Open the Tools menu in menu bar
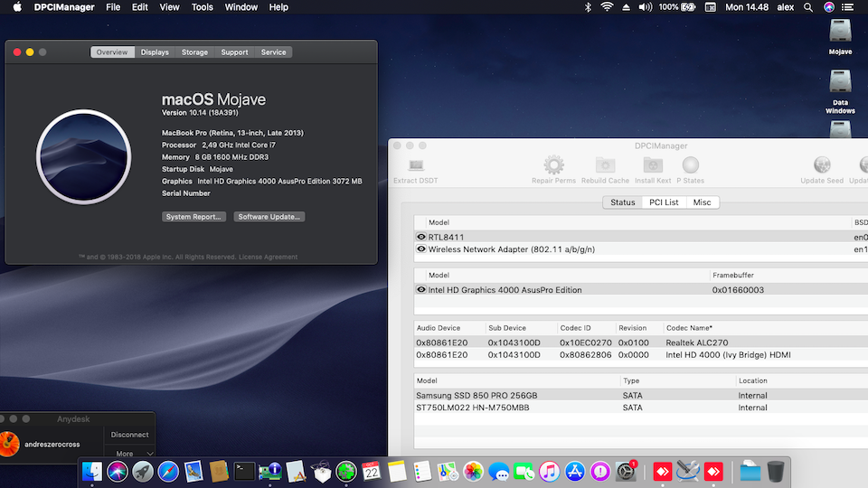This screenshot has height=488, width=868. tap(203, 7)
